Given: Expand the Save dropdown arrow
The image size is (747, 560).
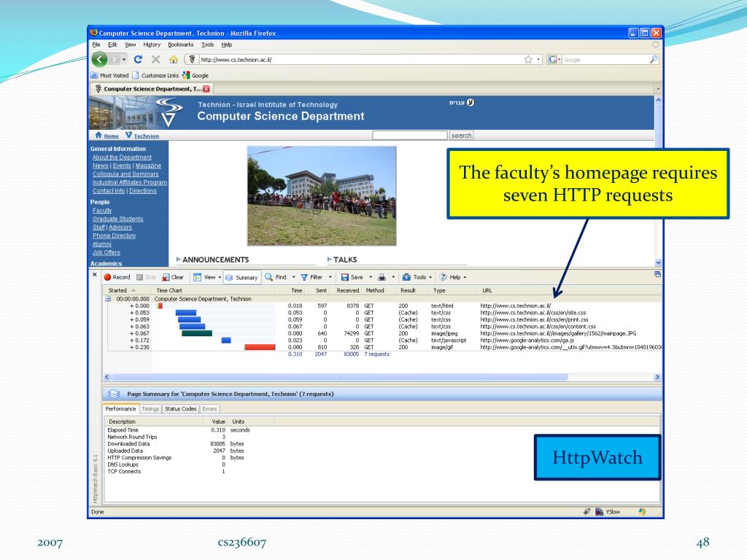Looking at the screenshot, I should (x=371, y=277).
